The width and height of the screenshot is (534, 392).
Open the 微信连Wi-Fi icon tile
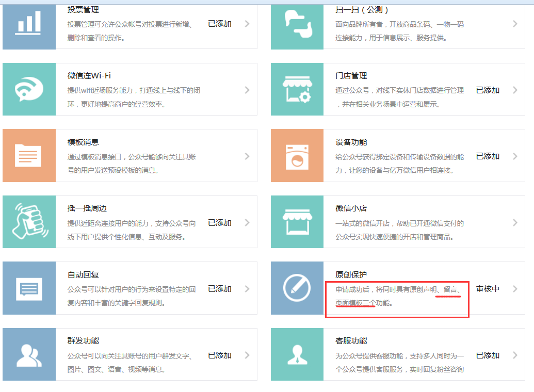pyautogui.click(x=29, y=90)
